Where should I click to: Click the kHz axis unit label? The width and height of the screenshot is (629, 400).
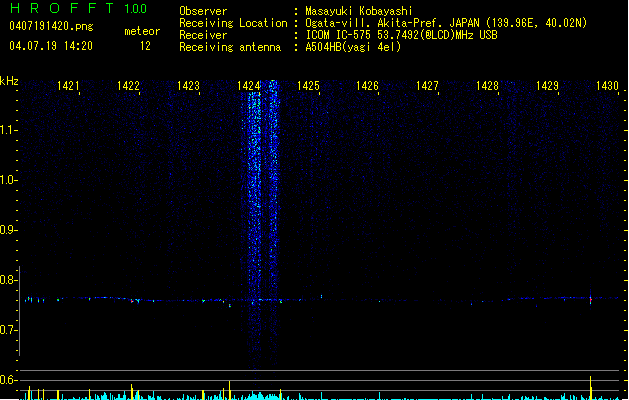click(9, 81)
